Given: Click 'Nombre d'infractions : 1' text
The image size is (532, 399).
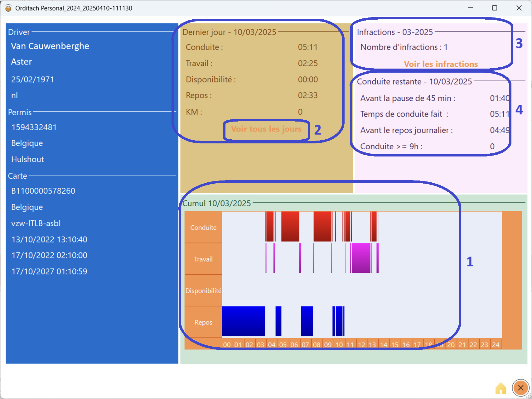Looking at the screenshot, I should pos(404,47).
